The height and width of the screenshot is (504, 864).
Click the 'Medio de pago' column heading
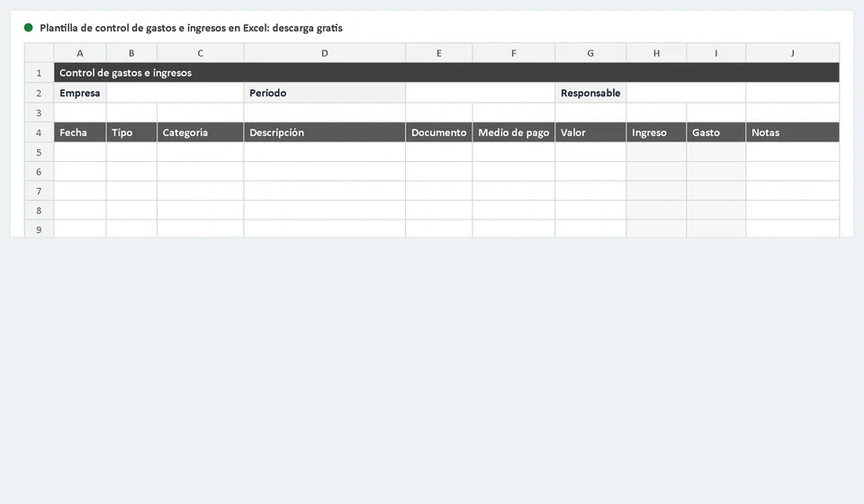pos(514,132)
